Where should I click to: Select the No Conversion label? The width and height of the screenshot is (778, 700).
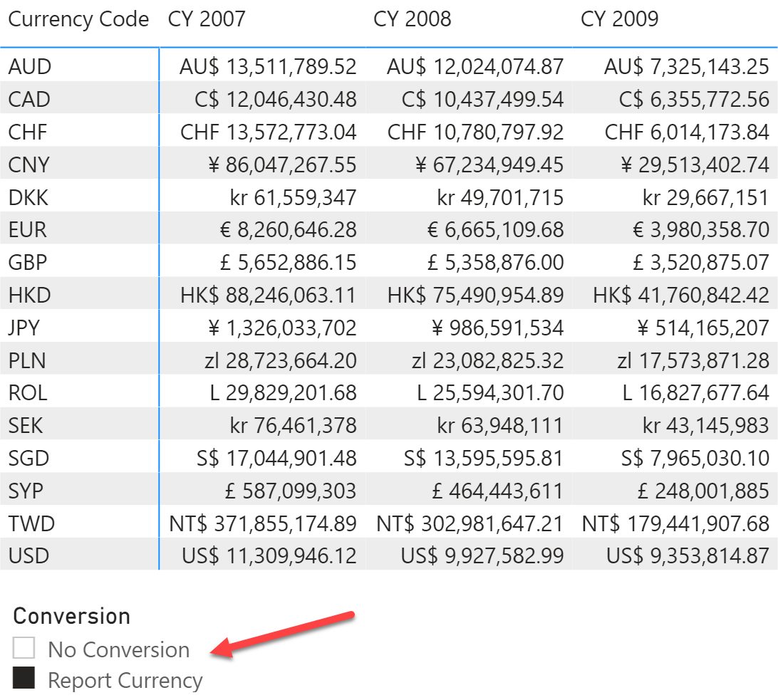pyautogui.click(x=118, y=649)
